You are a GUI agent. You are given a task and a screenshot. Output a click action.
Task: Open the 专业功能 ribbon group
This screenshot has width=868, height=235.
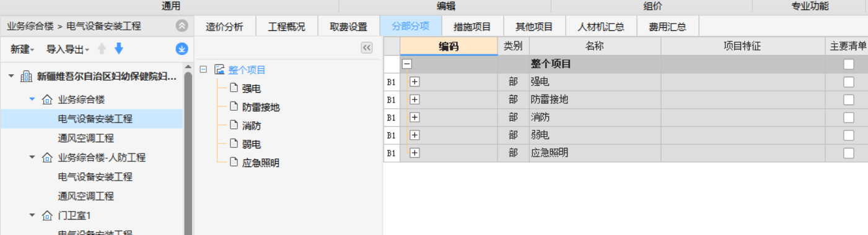click(810, 6)
